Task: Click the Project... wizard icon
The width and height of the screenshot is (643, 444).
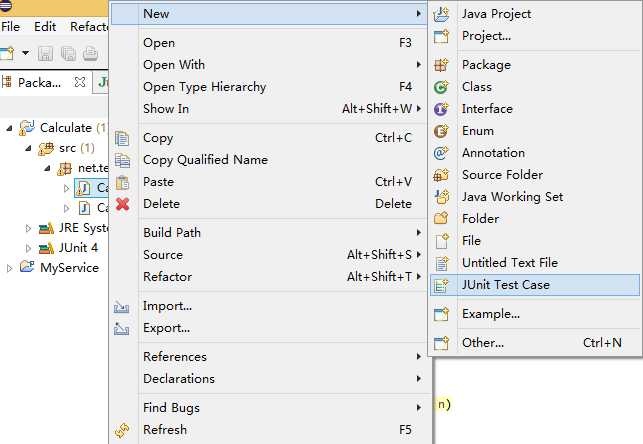Action: click(441, 36)
